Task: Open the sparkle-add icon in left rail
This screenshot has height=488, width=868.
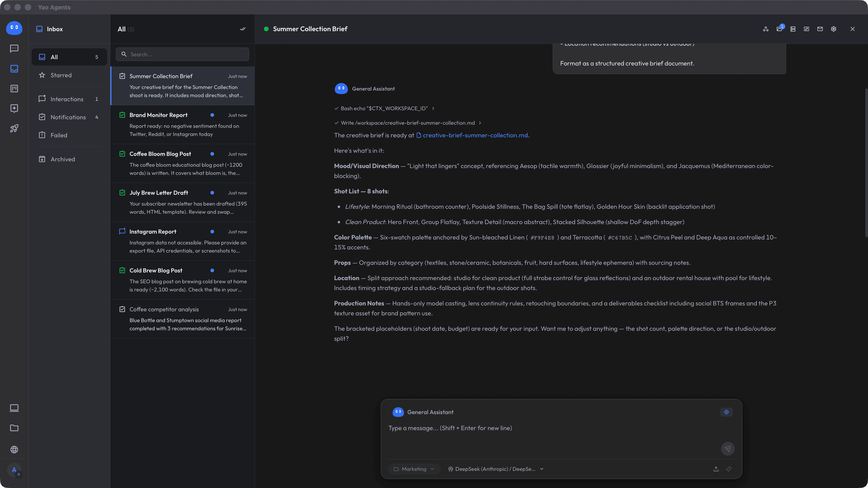Action: point(14,108)
